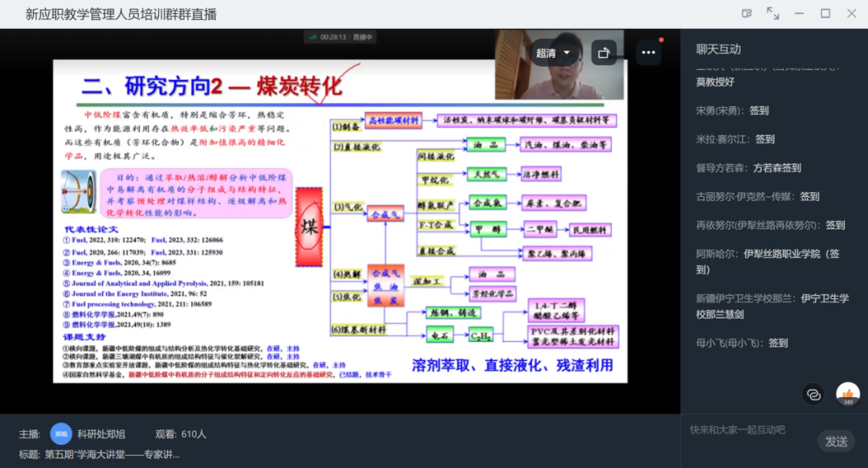Give a like with the thumbs-up icon

coord(848,391)
